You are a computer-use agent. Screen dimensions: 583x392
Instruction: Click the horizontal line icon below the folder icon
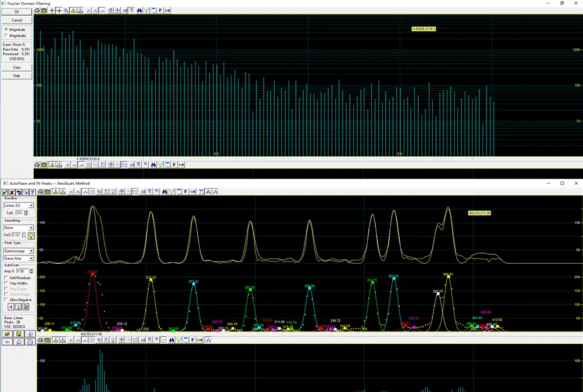(x=7, y=342)
